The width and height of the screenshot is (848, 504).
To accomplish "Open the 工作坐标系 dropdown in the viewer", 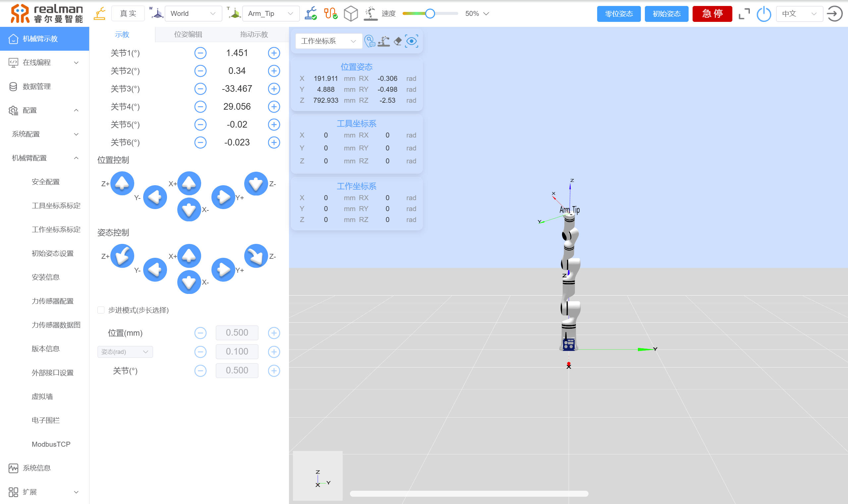I will pyautogui.click(x=328, y=41).
